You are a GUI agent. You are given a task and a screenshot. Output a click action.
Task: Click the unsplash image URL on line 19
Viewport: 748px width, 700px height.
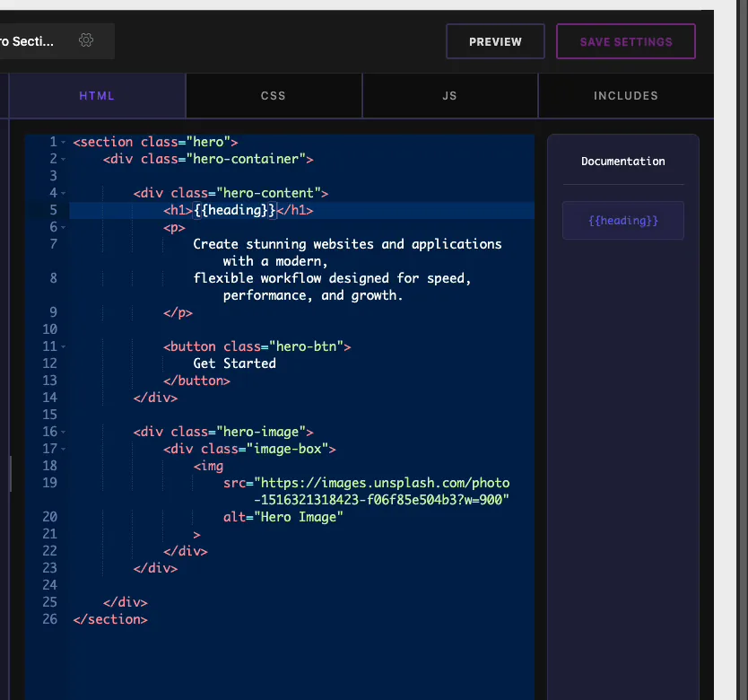[x=382, y=491]
